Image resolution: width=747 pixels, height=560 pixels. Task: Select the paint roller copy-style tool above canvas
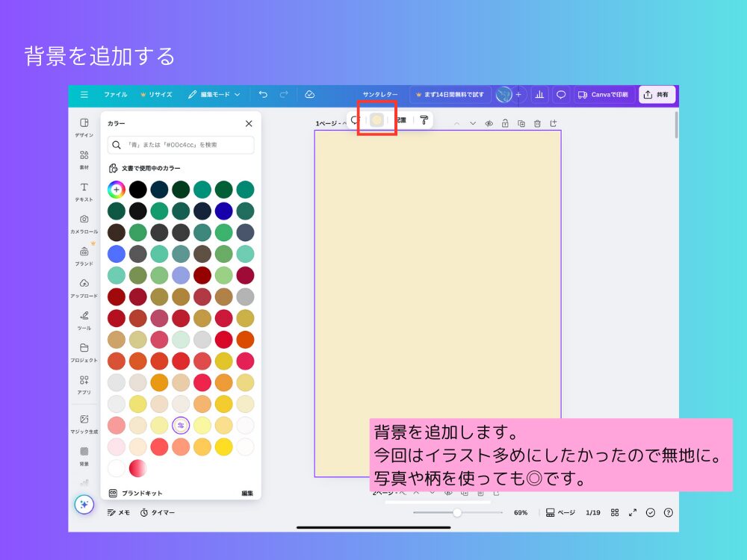(424, 120)
